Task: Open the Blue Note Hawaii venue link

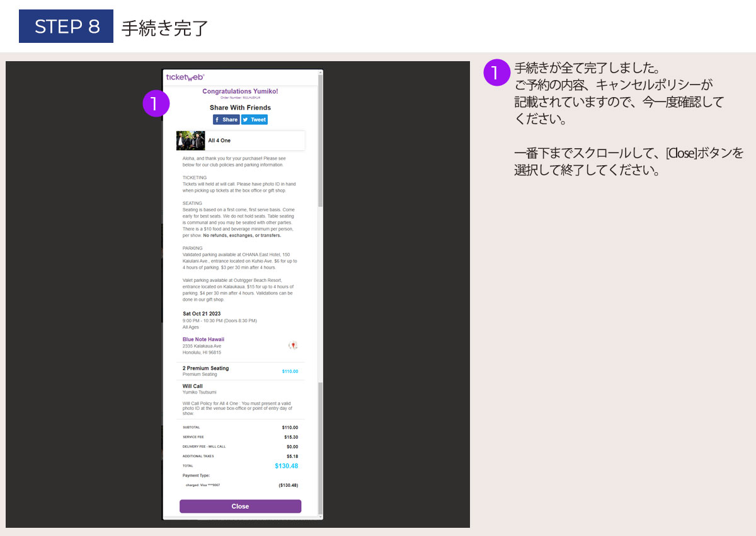Action: click(203, 339)
